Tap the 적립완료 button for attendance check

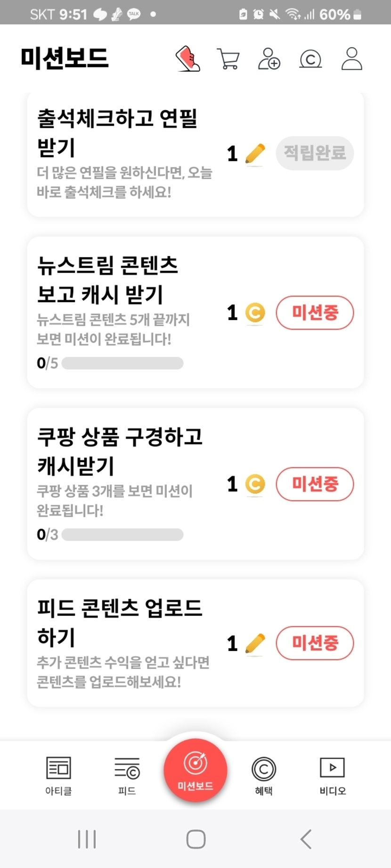click(x=315, y=153)
